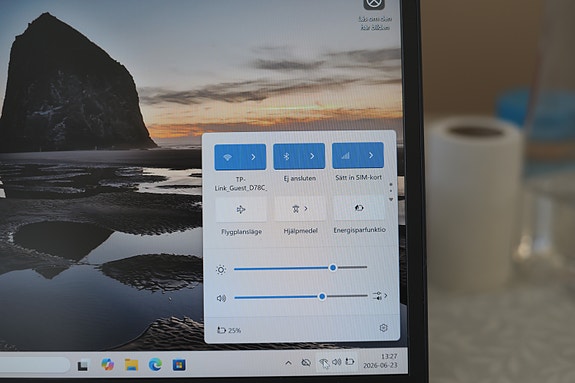Open Microsoft Store from the taskbar
Screen dimensions: 575x383
pos(179,365)
